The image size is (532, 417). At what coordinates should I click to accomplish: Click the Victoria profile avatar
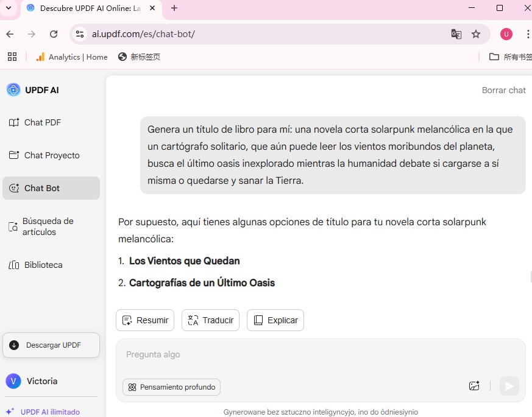point(13,381)
